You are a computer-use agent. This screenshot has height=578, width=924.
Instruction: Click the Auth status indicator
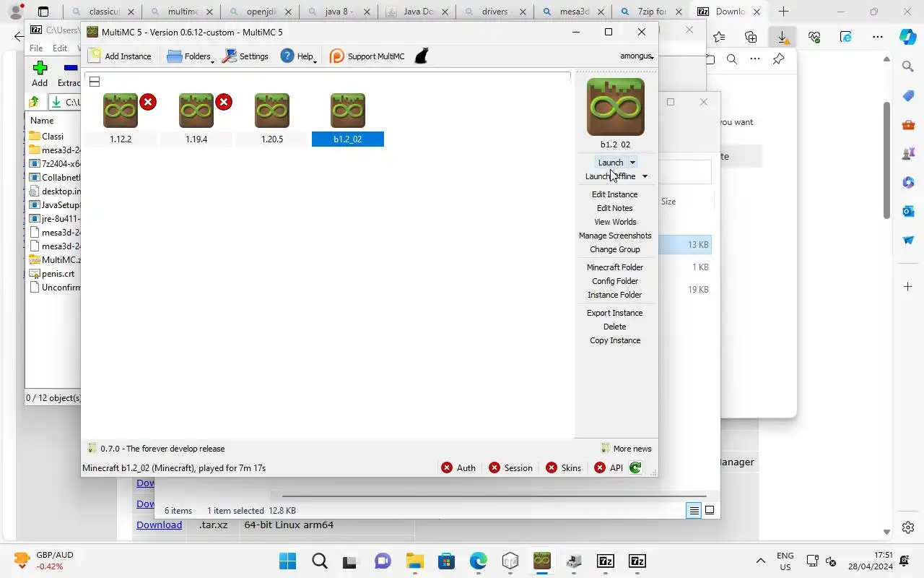coord(458,468)
